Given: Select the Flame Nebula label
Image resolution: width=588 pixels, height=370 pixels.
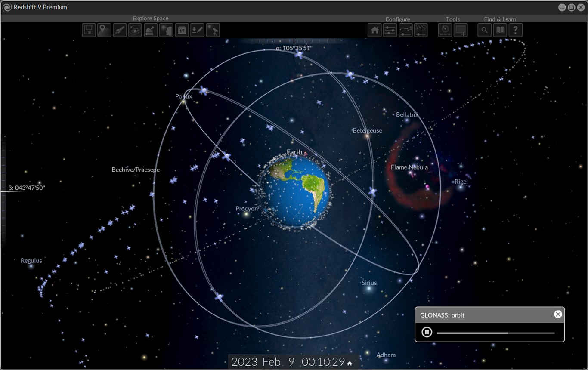Looking at the screenshot, I should 409,167.
